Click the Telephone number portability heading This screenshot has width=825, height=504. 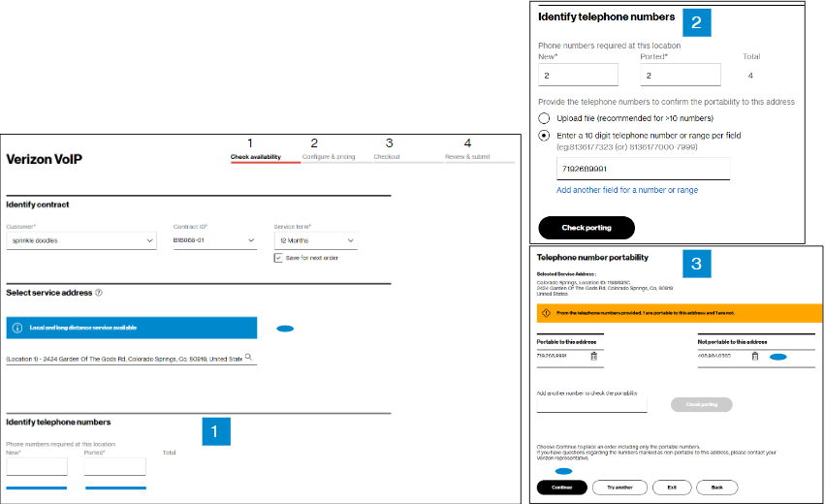(x=592, y=257)
